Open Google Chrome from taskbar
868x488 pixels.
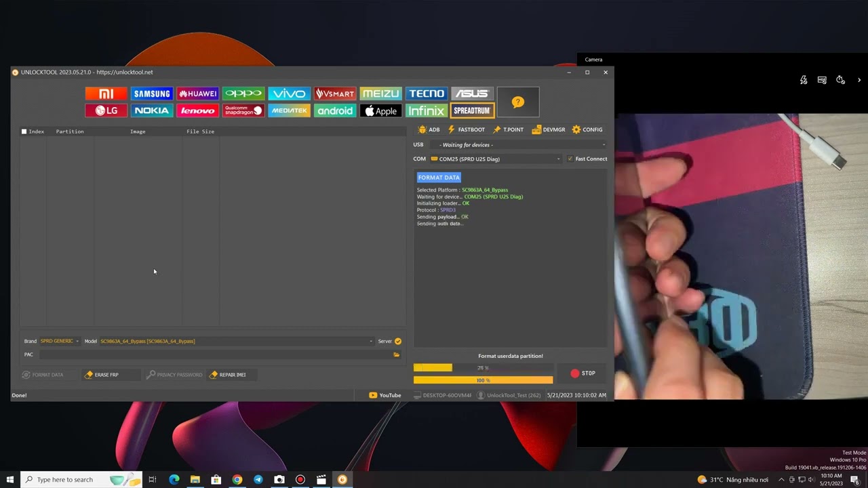coord(237,479)
